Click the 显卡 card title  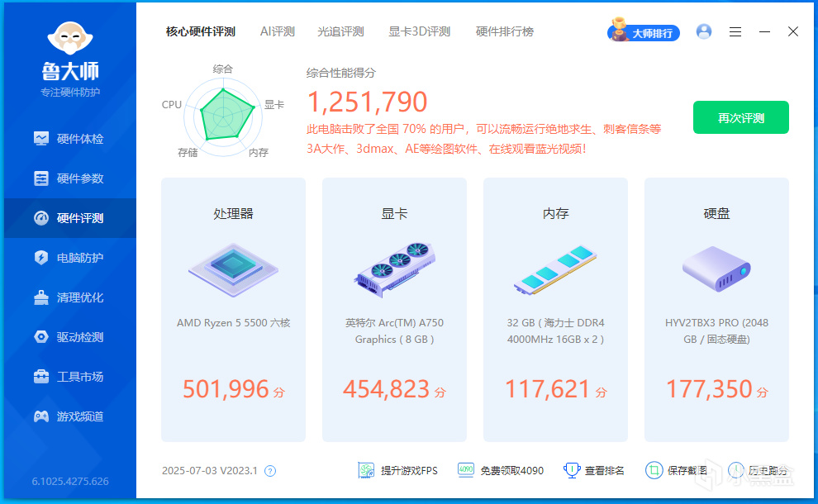(x=394, y=213)
